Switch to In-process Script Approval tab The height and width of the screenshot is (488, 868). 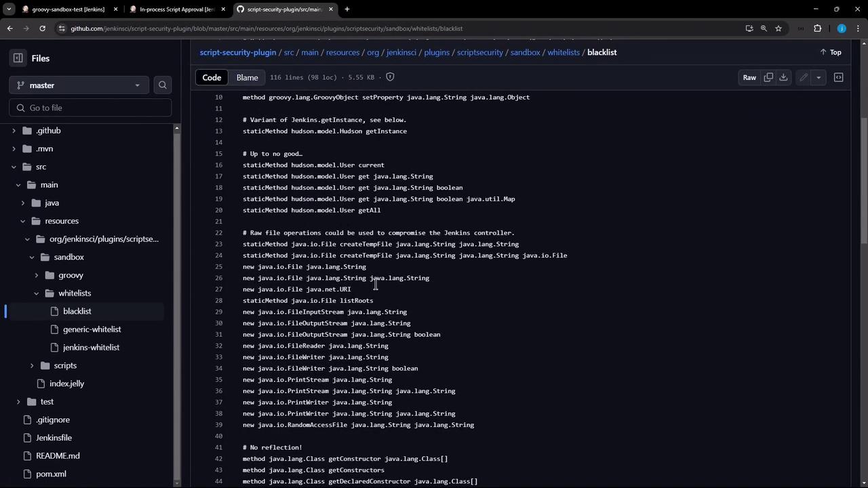(177, 9)
